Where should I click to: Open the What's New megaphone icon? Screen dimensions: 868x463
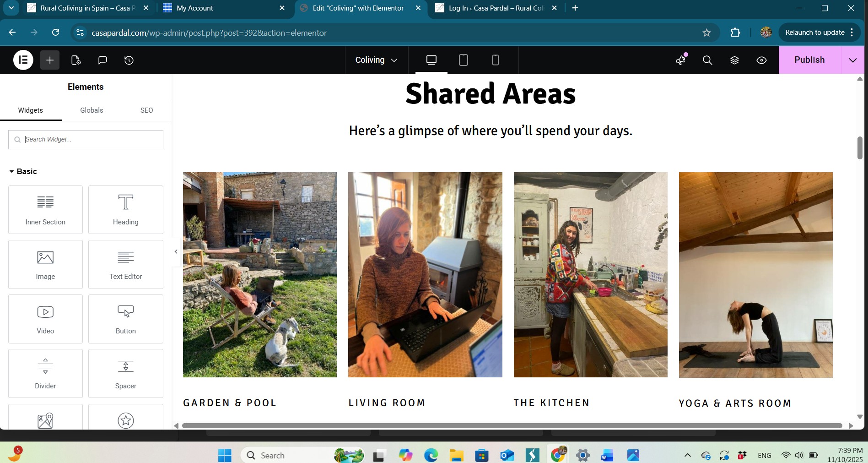pyautogui.click(x=681, y=60)
